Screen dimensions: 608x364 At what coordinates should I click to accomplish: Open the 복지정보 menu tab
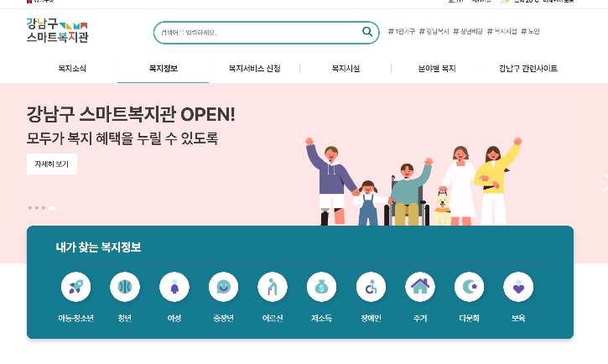pos(164,69)
